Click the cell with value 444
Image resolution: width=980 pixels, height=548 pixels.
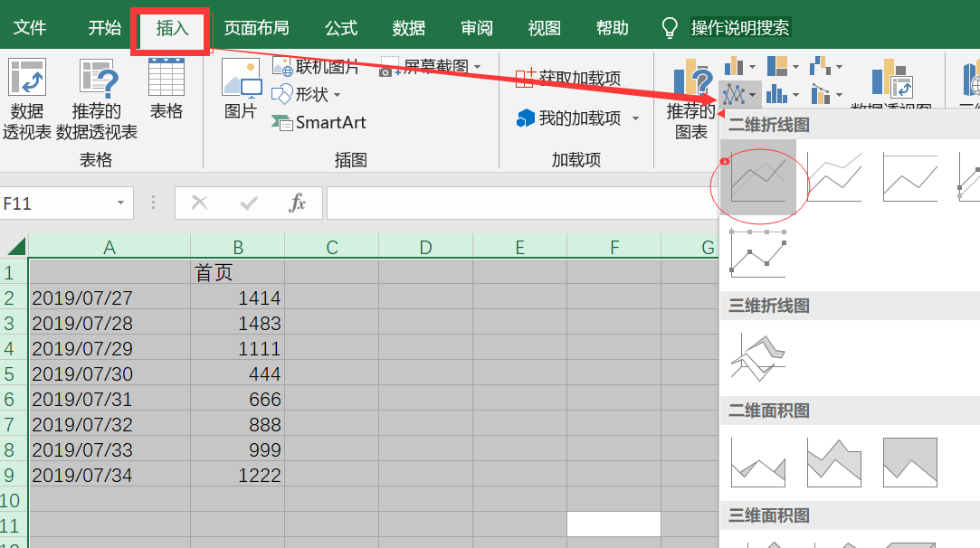pyautogui.click(x=237, y=373)
